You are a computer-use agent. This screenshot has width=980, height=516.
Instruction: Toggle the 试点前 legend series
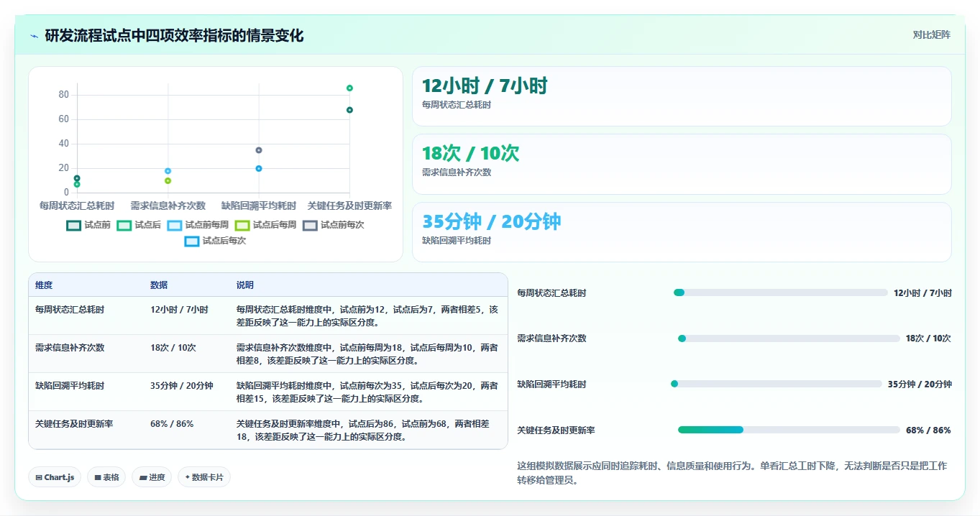coord(88,225)
